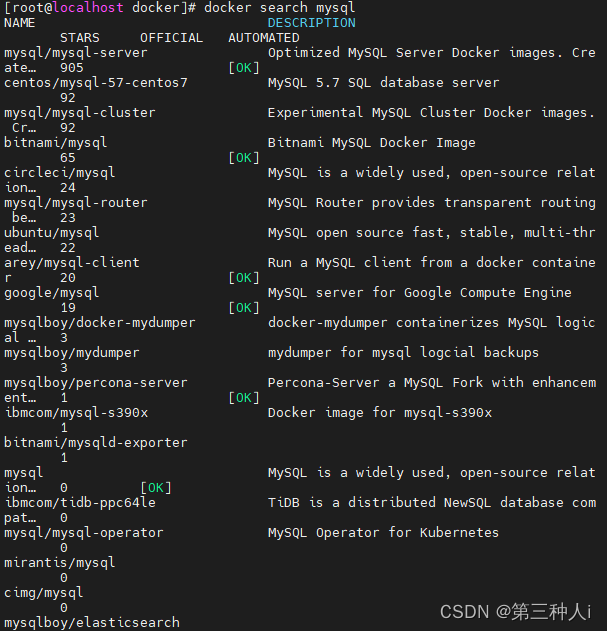Click the docker search mysql command text

(x=280, y=8)
